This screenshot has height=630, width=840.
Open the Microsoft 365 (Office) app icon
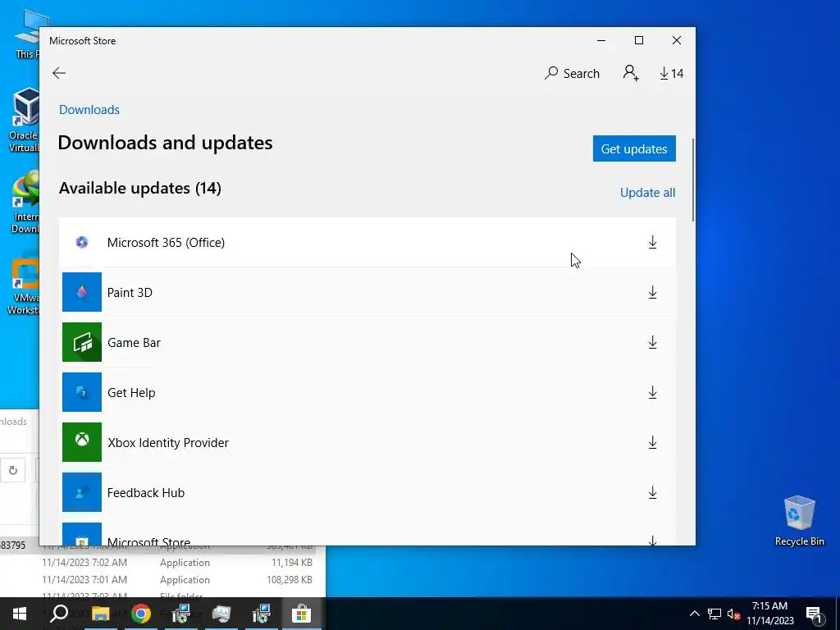82,242
